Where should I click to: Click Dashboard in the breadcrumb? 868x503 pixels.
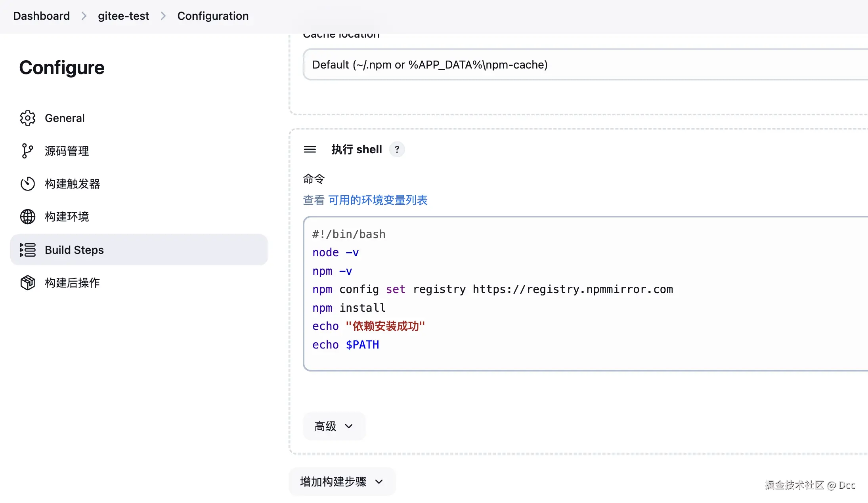coord(41,16)
